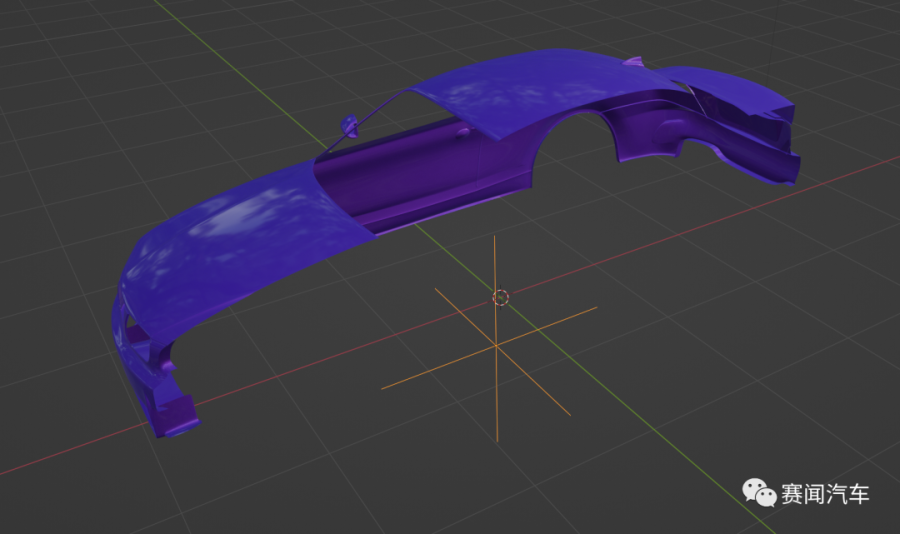Click the top tip of the empty's vertical axis

(496, 239)
